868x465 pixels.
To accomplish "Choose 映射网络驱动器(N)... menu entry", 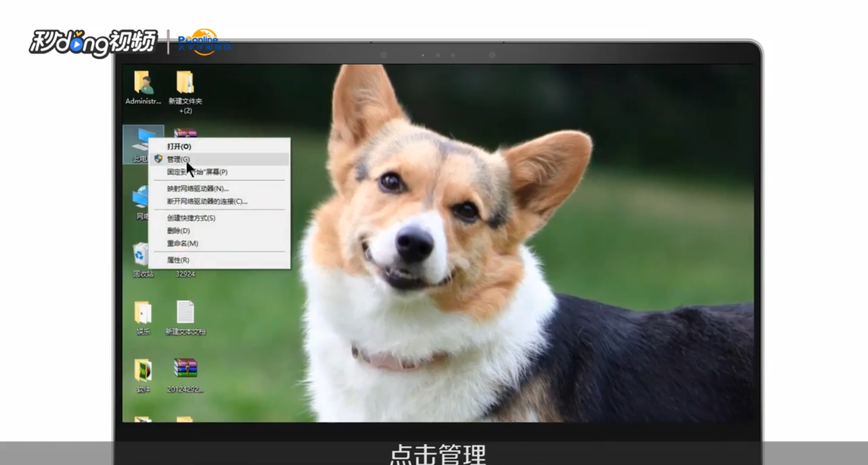I will [x=219, y=189].
